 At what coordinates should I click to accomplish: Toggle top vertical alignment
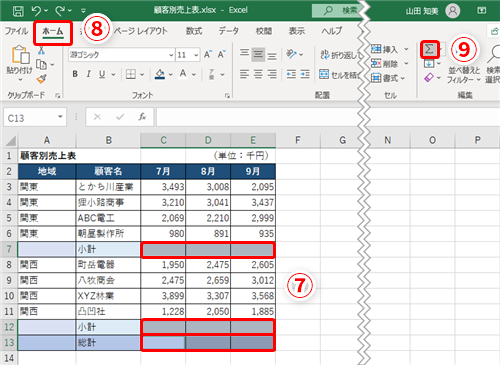245,53
